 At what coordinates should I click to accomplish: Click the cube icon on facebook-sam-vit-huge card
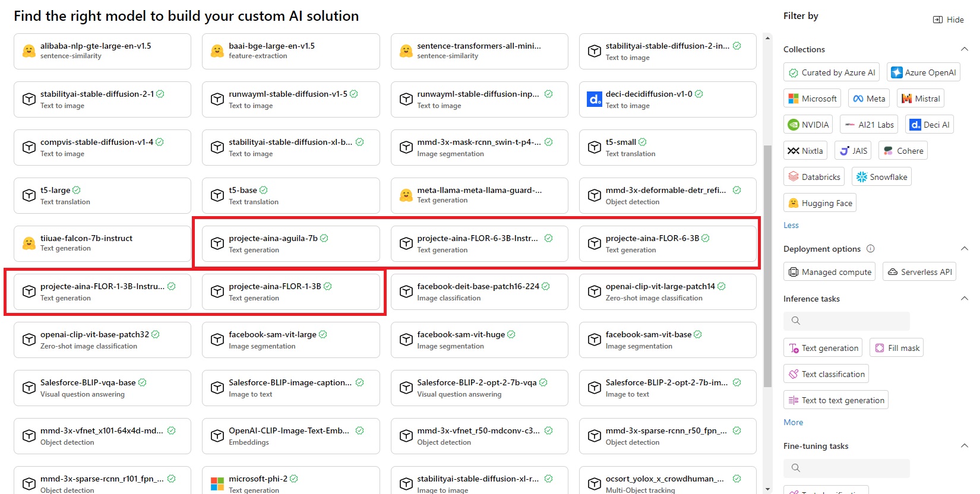(x=406, y=340)
